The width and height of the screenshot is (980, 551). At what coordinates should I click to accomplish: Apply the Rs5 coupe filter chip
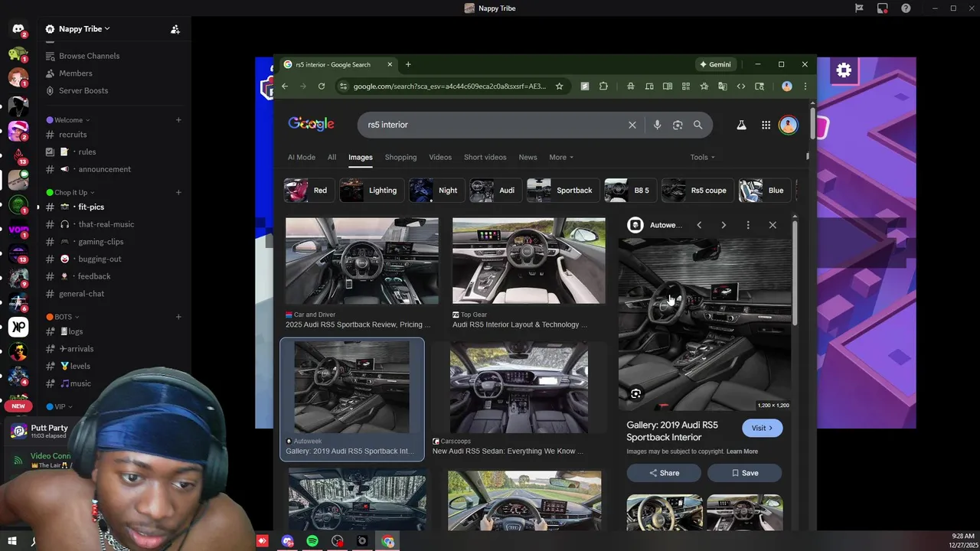click(x=696, y=191)
